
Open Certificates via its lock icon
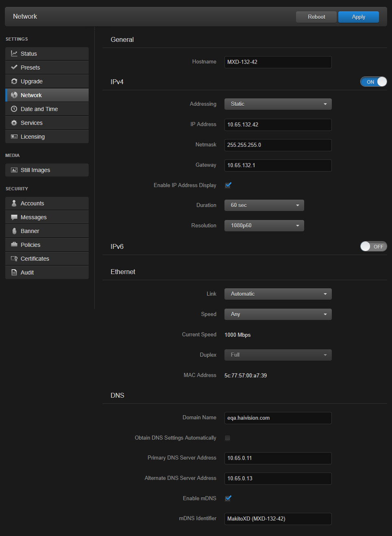coord(14,258)
